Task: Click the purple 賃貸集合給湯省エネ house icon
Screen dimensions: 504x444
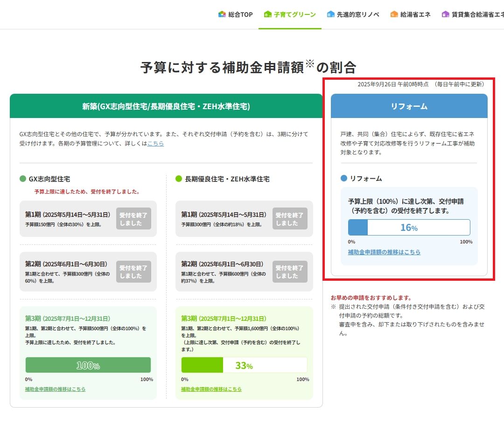Action: point(446,14)
